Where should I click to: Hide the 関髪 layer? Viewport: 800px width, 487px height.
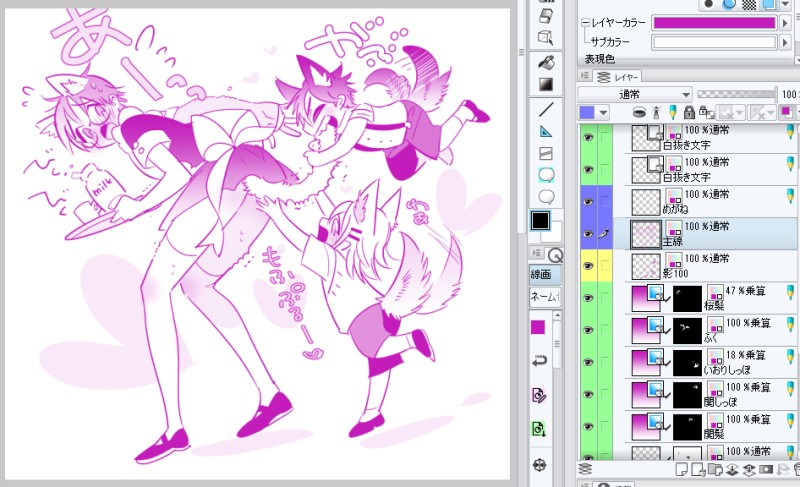click(x=588, y=426)
